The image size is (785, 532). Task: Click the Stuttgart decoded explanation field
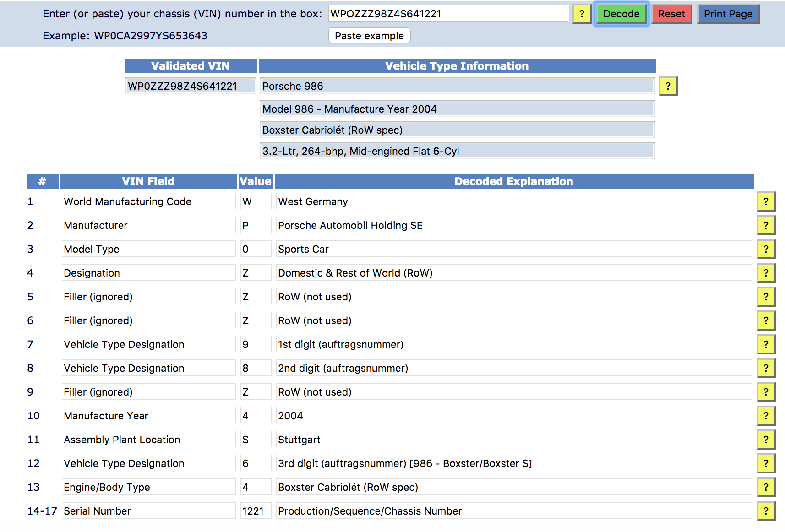point(513,440)
